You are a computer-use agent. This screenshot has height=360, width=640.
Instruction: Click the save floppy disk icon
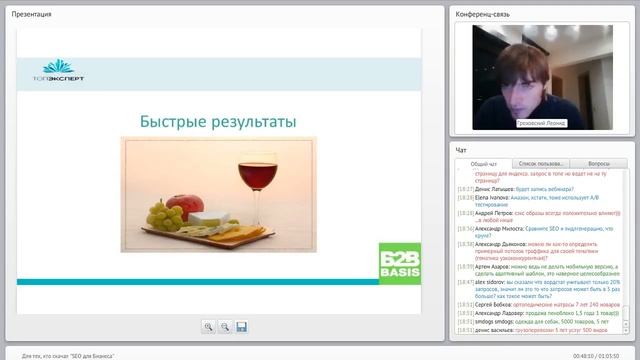point(241,327)
